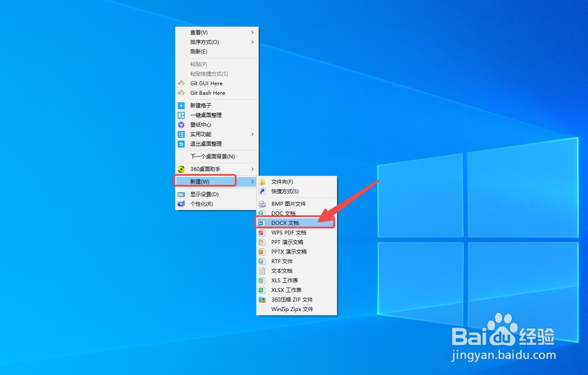Image resolution: width=588 pixels, height=375 pixels.
Task: Create a new RTF 文件
Action: [x=297, y=261]
